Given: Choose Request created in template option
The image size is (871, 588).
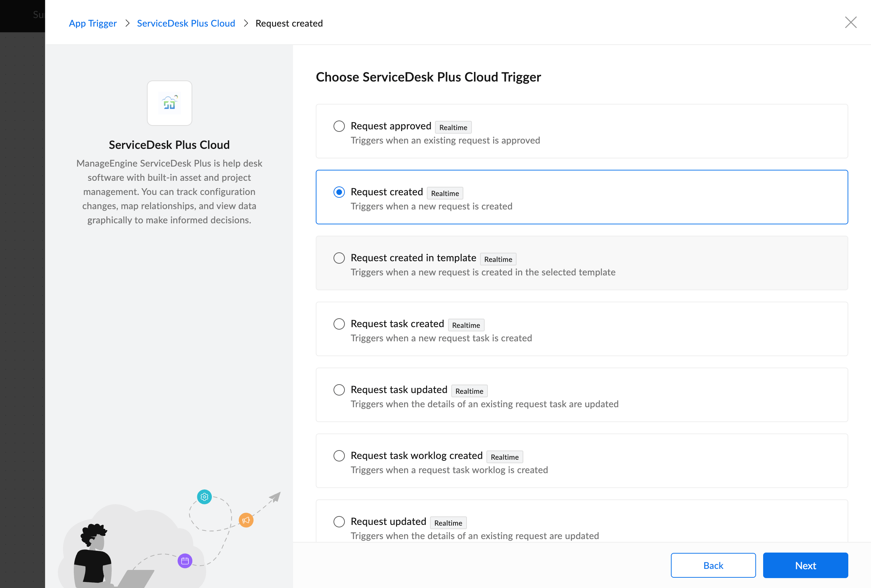Looking at the screenshot, I should pos(339,258).
